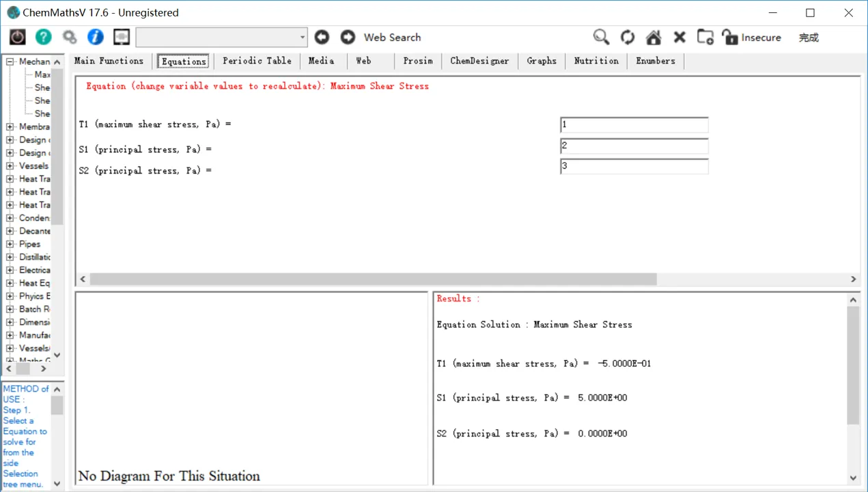Click the power icon in toolbar
Screen dimensions: 868x492
click(x=17, y=37)
